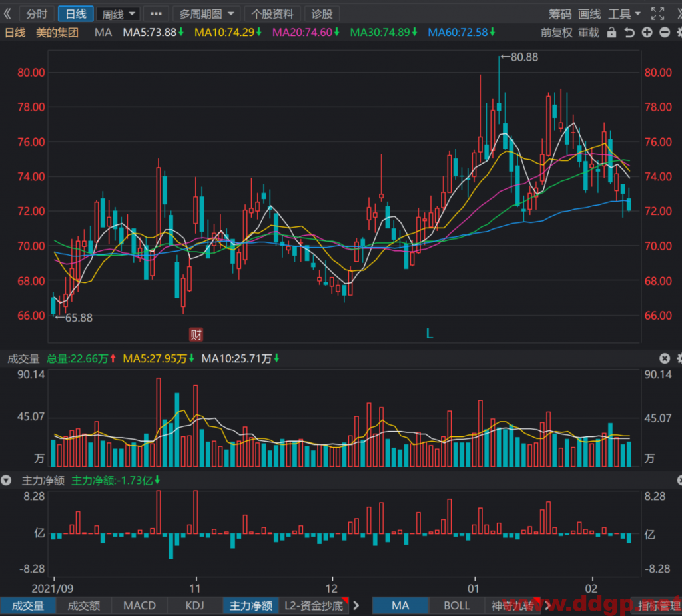682x616 pixels.
Task: Show more indicator tabs after L2-资金抄底
Action: [x=356, y=605]
